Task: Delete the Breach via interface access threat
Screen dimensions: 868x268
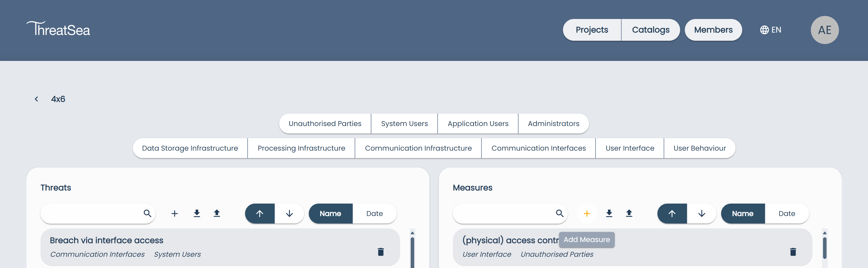Action: [381, 252]
